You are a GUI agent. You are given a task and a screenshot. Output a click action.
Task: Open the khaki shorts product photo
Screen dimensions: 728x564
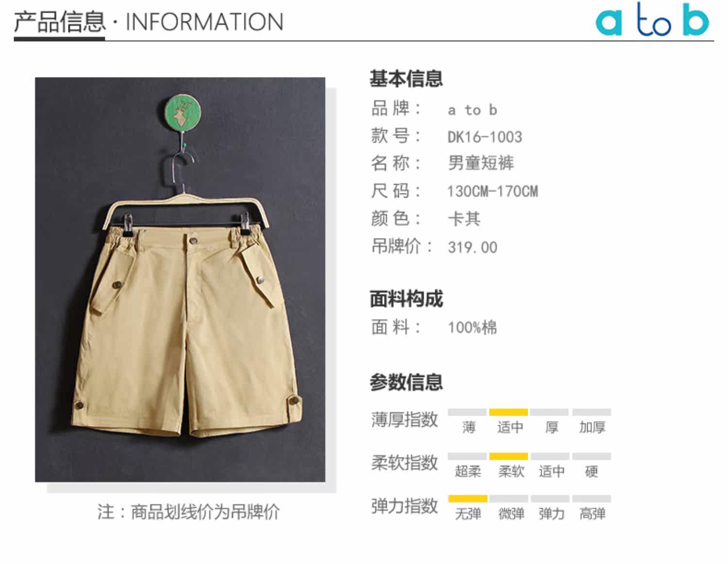180,279
